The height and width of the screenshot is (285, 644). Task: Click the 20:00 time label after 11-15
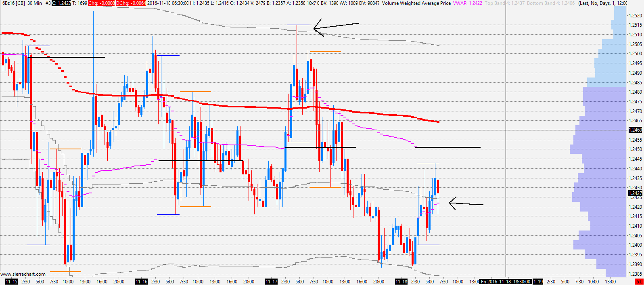click(x=119, y=282)
